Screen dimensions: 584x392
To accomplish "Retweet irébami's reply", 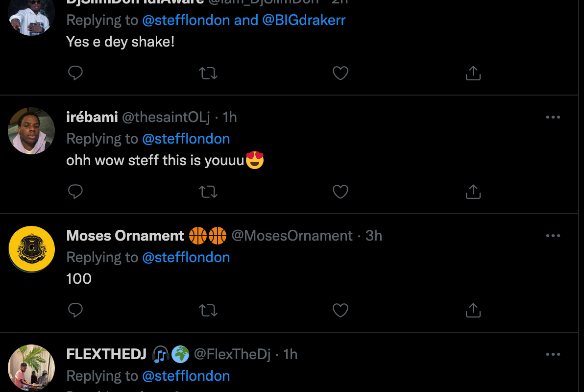I will point(208,192).
